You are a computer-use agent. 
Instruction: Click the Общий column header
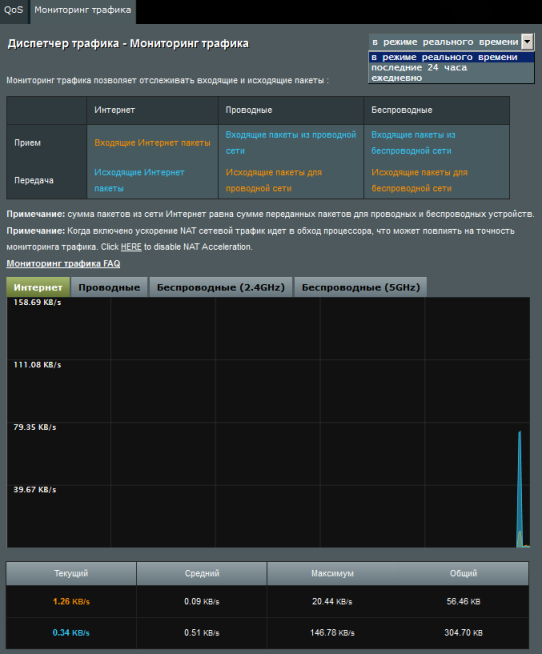tap(463, 574)
